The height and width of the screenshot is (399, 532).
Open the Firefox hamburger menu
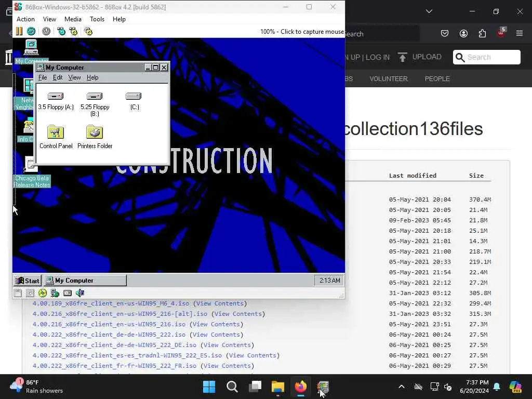(x=520, y=33)
